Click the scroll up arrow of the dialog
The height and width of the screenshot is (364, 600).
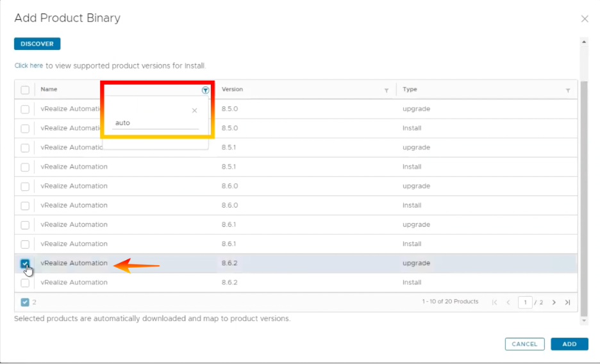click(584, 42)
